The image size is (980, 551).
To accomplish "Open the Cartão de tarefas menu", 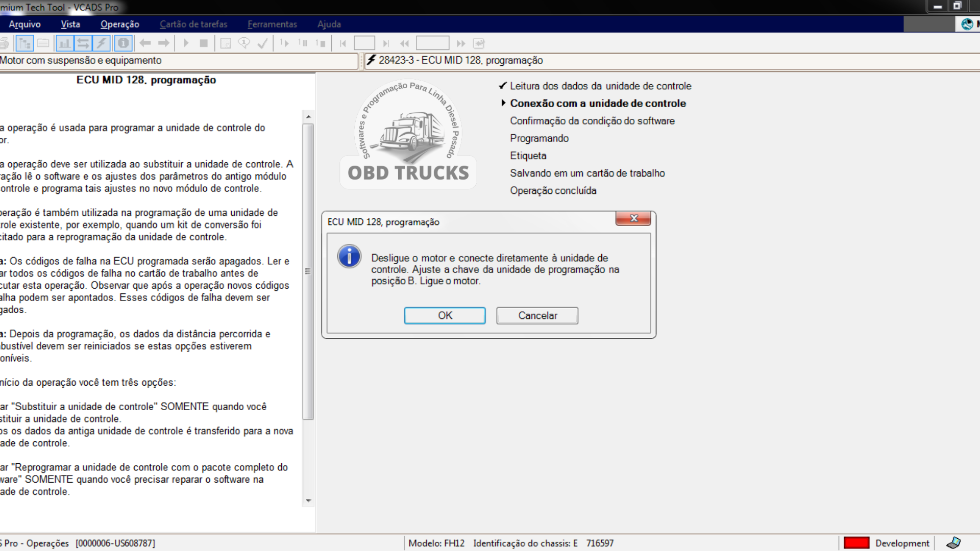I will click(193, 24).
